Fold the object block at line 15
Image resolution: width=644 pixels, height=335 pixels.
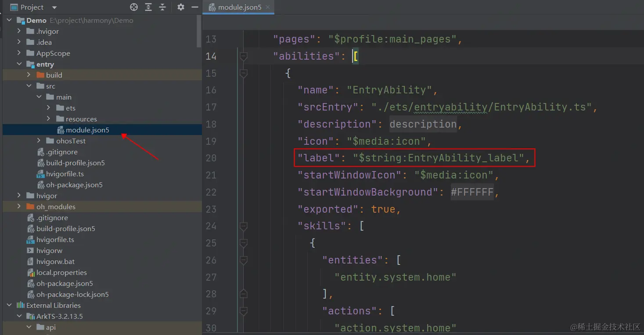coord(244,73)
